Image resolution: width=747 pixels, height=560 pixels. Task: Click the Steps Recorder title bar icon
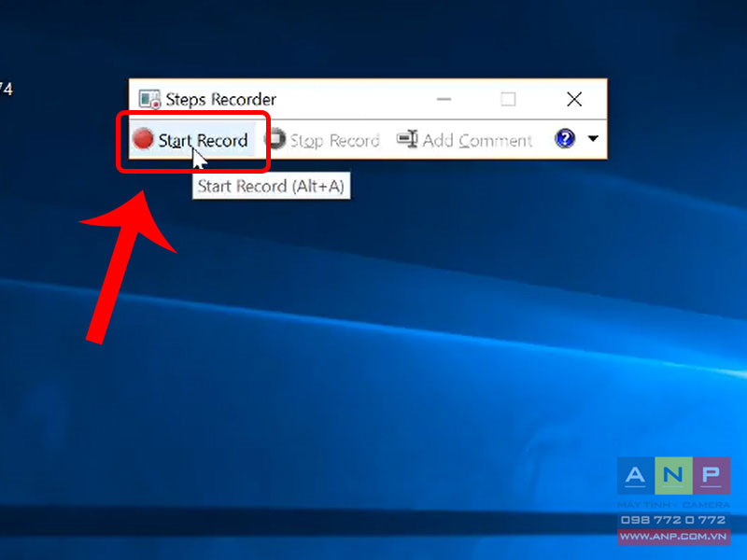point(149,99)
